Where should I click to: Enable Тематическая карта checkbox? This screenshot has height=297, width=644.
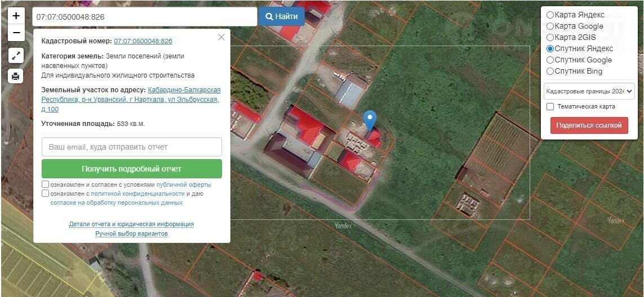coord(550,106)
